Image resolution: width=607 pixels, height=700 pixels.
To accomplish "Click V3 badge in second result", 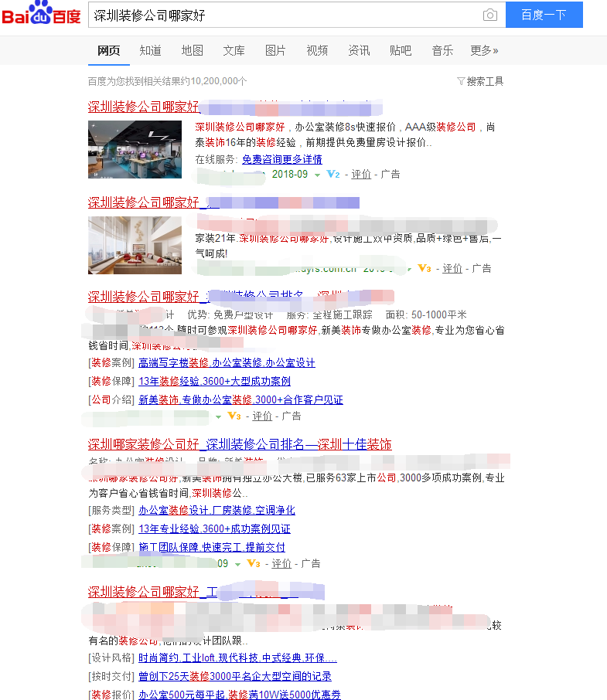I will click(425, 268).
